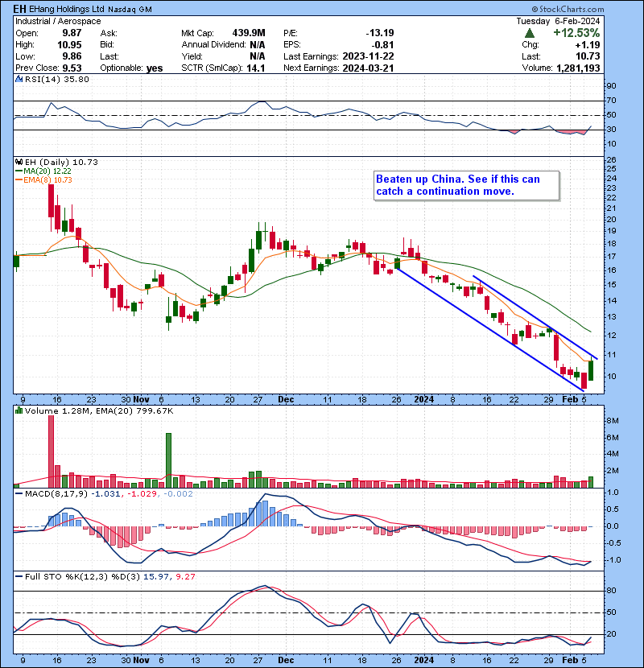Click the Beaten up China annotation box
The width and height of the screenshot is (644, 668).
[466, 185]
